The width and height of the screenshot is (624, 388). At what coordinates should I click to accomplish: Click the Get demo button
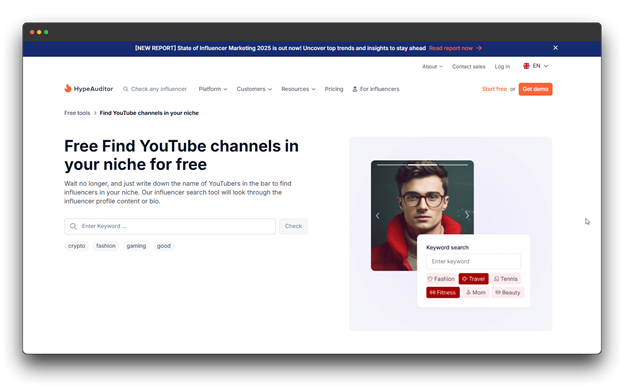[x=535, y=89]
